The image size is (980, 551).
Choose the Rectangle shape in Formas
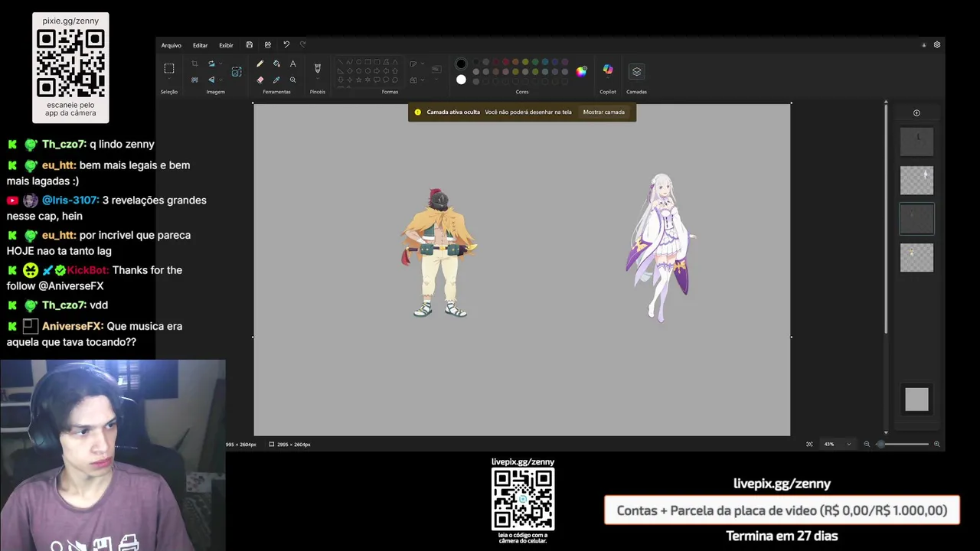point(367,62)
